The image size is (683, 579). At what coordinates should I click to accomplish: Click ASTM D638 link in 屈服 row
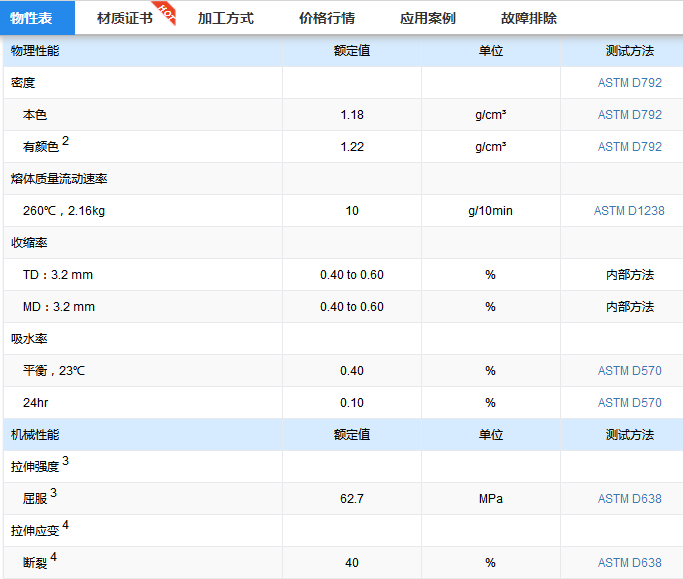pos(629,499)
